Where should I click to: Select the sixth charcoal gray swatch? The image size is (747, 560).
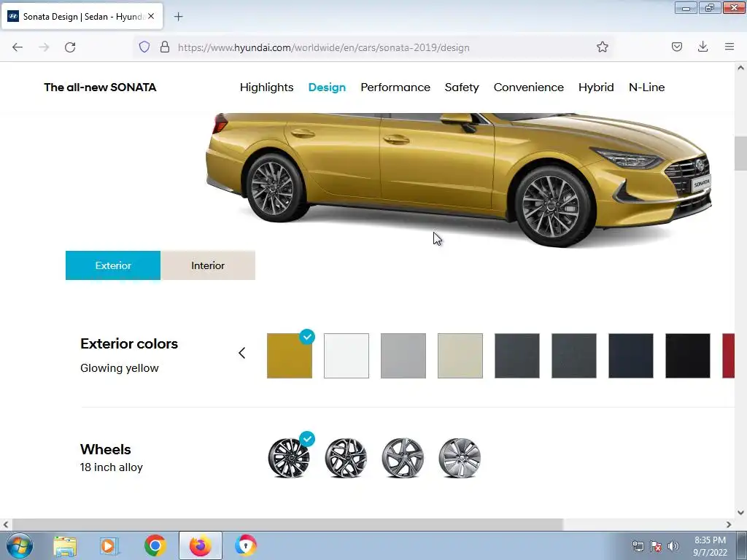(574, 356)
